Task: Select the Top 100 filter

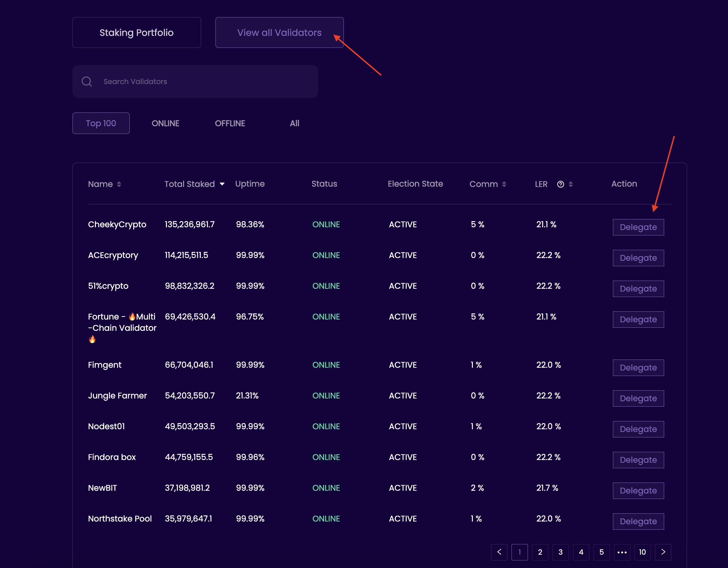Action: (101, 123)
